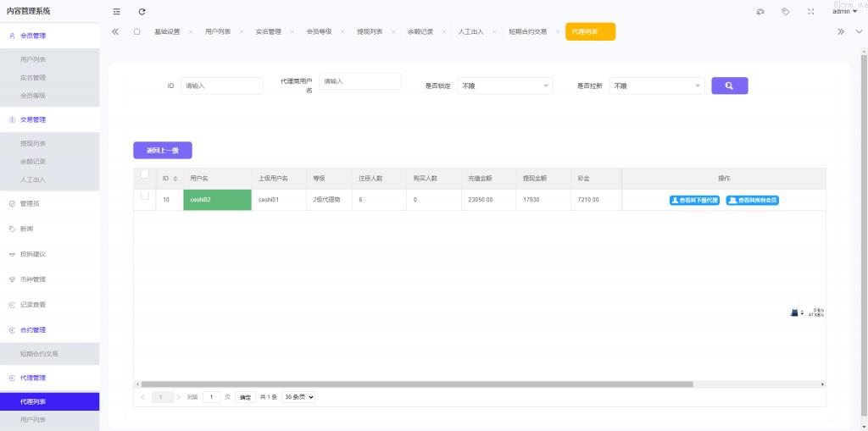Viewport: 868px width, 431px height.
Task: Click the 代理商用户名 input field
Action: click(x=359, y=81)
